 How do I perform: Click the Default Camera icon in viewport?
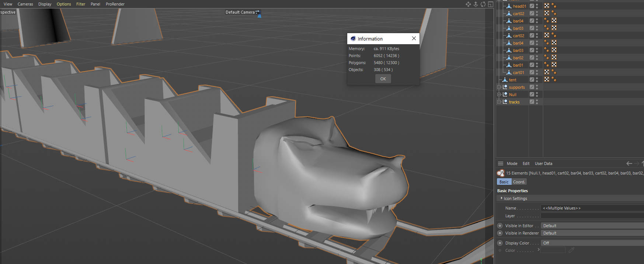pos(258,13)
